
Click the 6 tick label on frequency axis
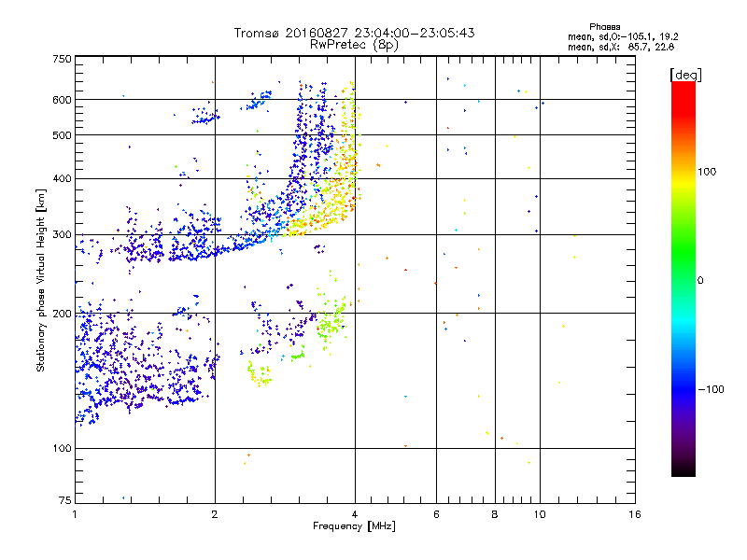point(436,514)
